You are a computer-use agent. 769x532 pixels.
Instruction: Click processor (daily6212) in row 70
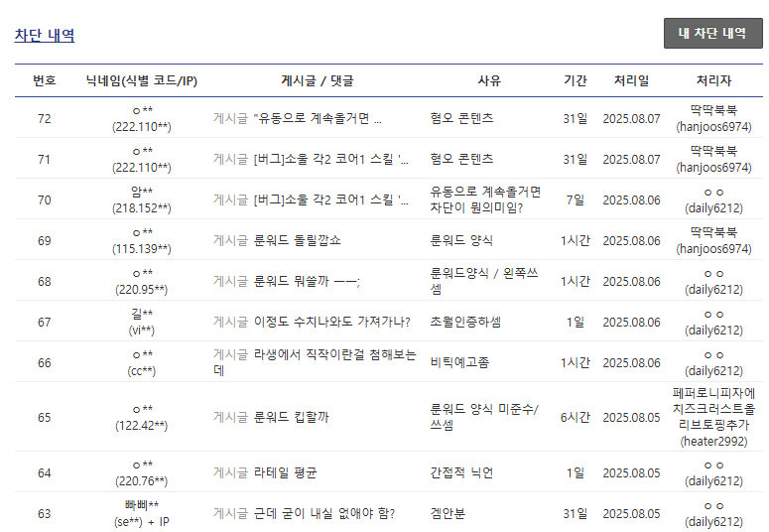pos(714,199)
